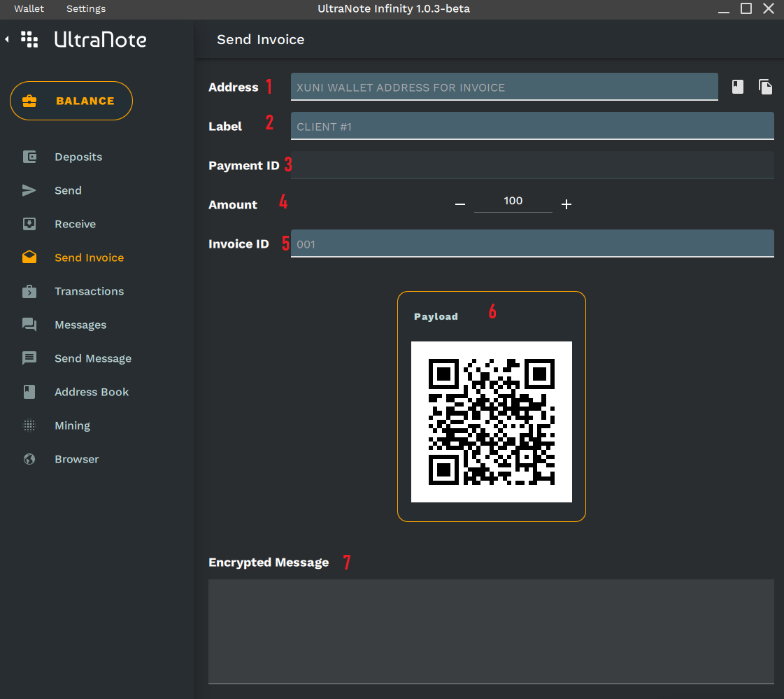Click the Transactions icon
Viewport: 784px width, 699px height.
pyautogui.click(x=29, y=291)
